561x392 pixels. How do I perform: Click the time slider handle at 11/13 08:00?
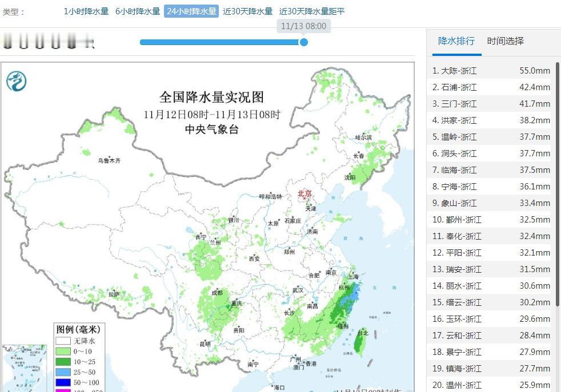point(303,42)
